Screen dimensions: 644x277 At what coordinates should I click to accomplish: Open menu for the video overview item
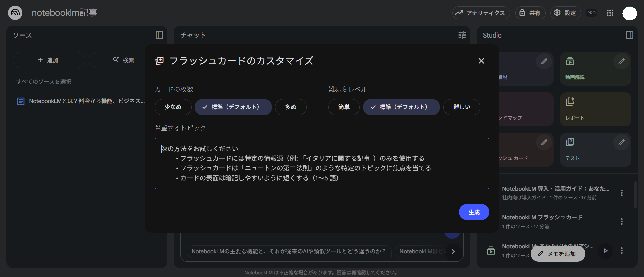tap(622, 251)
